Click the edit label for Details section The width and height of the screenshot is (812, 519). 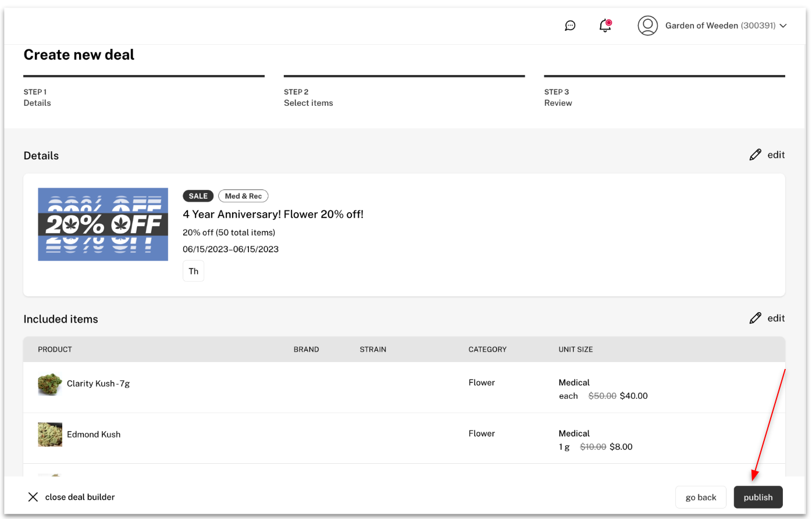tap(776, 155)
